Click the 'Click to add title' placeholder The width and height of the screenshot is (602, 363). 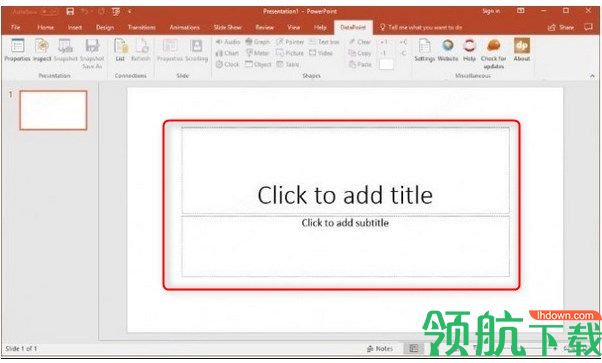pyautogui.click(x=345, y=171)
